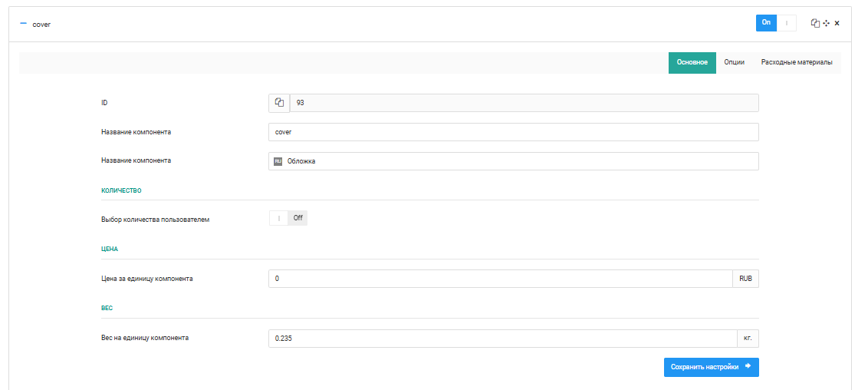868x390 pixels.
Task: Focus the component name field containing cover
Action: tap(514, 132)
